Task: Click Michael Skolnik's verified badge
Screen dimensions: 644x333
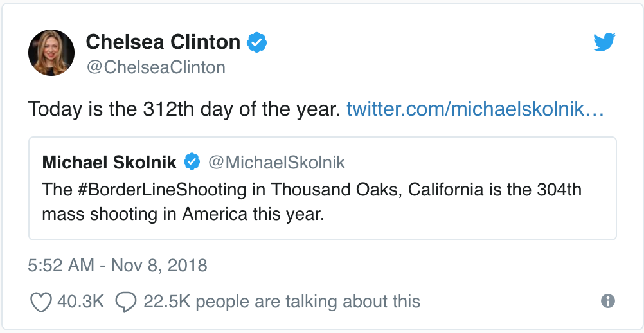Action: click(x=192, y=163)
